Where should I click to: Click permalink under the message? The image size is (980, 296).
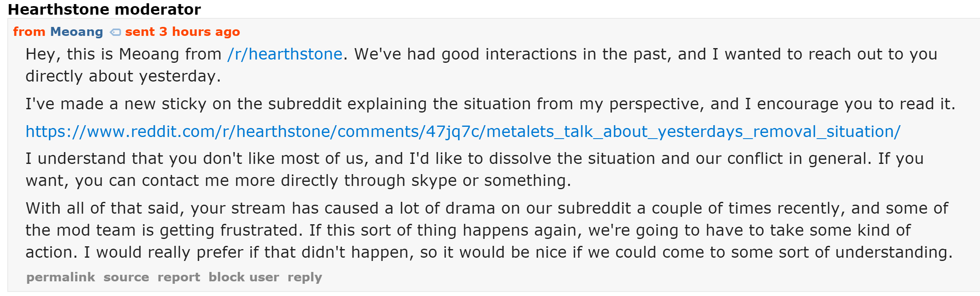(60, 277)
